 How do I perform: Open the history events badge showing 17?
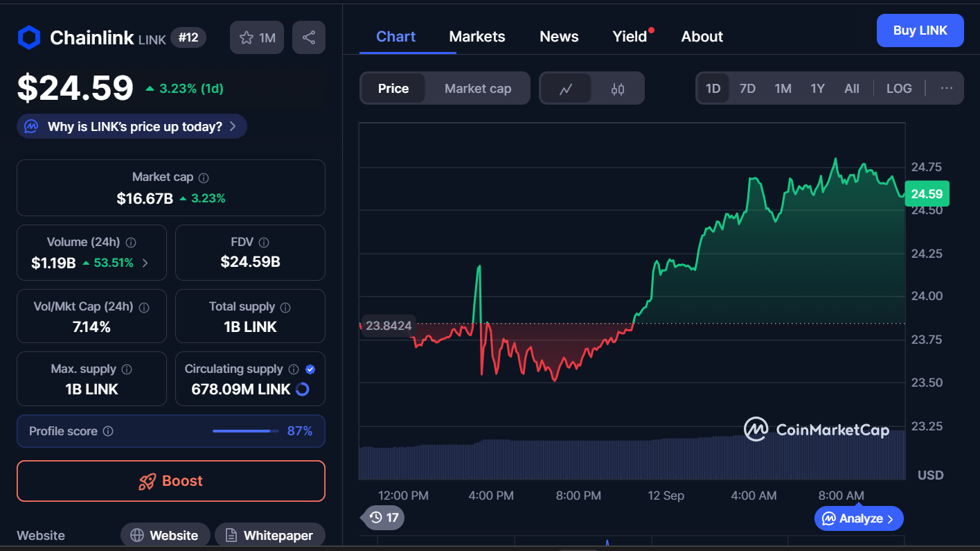(384, 517)
